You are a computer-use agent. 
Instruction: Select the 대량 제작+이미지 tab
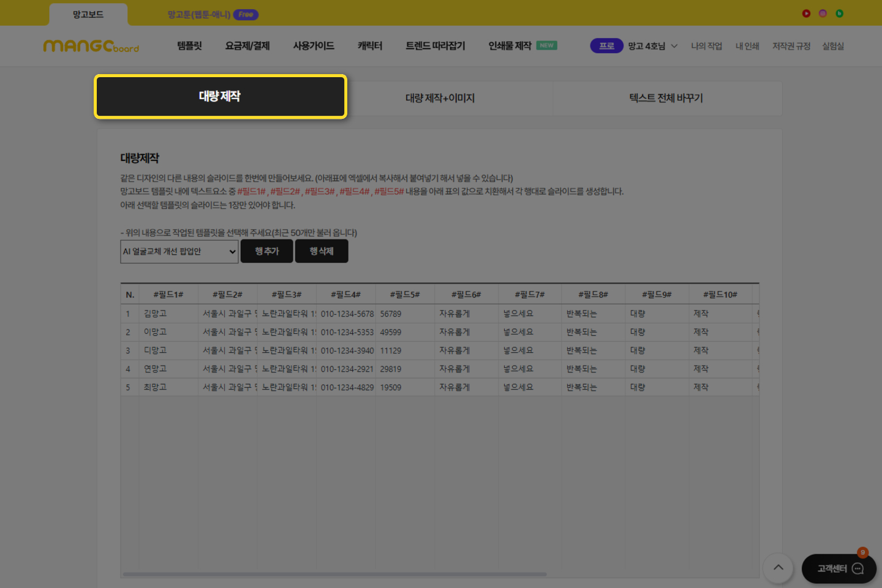pyautogui.click(x=440, y=98)
